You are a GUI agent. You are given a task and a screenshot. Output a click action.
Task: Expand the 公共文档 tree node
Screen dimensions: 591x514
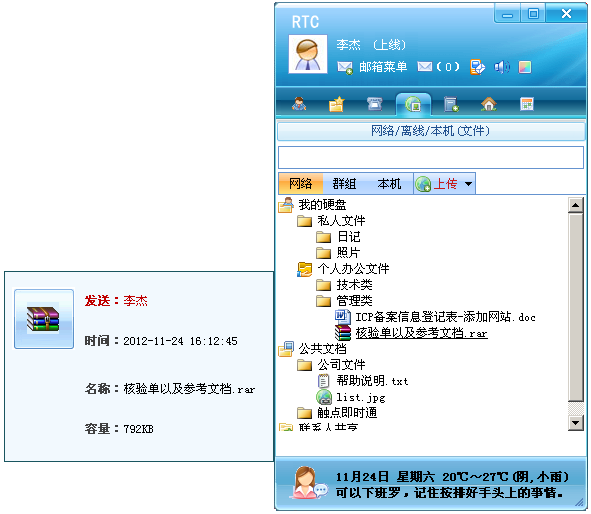click(312, 349)
